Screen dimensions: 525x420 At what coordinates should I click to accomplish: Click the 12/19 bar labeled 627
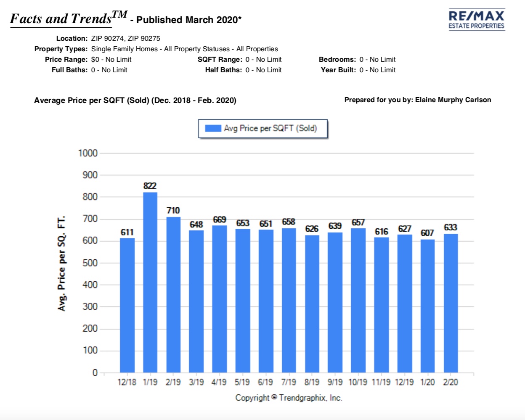point(405,304)
